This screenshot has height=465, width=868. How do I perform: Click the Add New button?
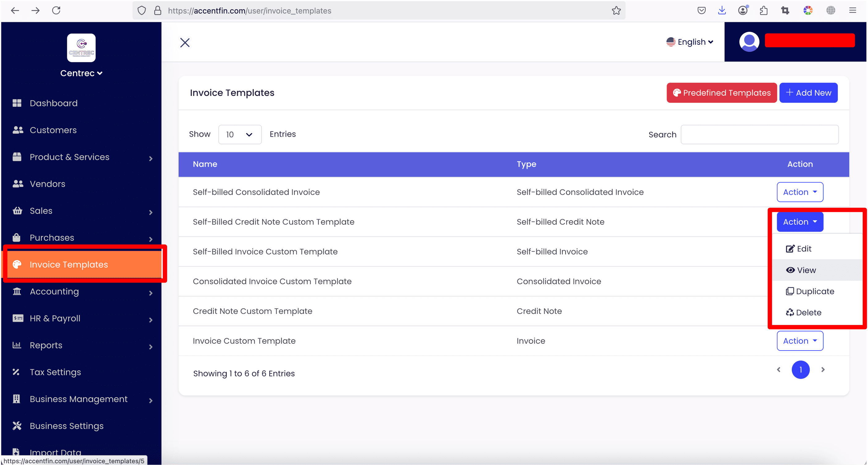(x=808, y=93)
